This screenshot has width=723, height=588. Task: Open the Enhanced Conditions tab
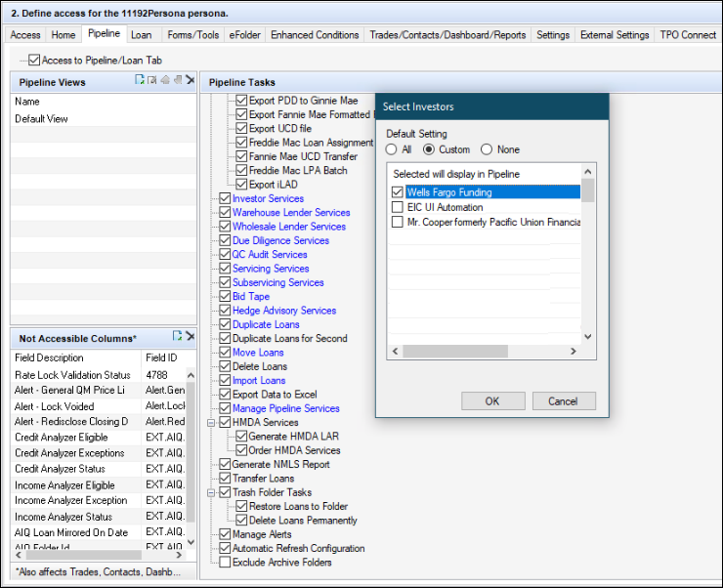point(315,35)
